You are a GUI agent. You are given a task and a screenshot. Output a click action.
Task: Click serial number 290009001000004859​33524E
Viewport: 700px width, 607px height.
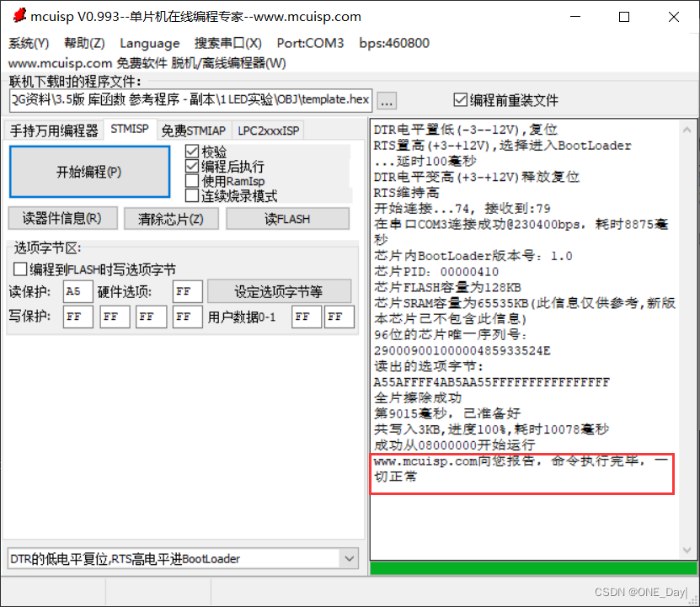point(462,350)
